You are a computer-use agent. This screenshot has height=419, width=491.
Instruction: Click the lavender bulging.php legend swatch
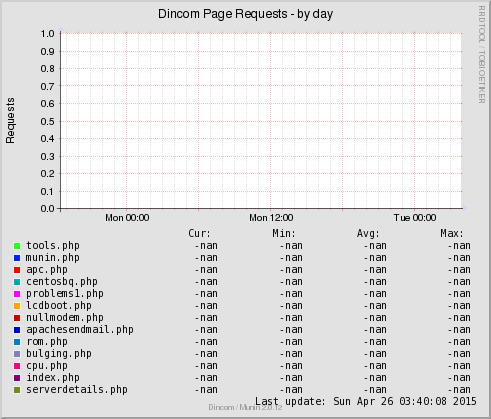coord(17,354)
